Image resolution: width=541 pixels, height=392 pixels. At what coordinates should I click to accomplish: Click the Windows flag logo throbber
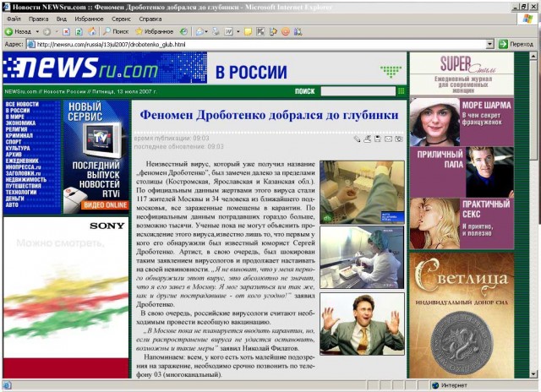pos(527,19)
